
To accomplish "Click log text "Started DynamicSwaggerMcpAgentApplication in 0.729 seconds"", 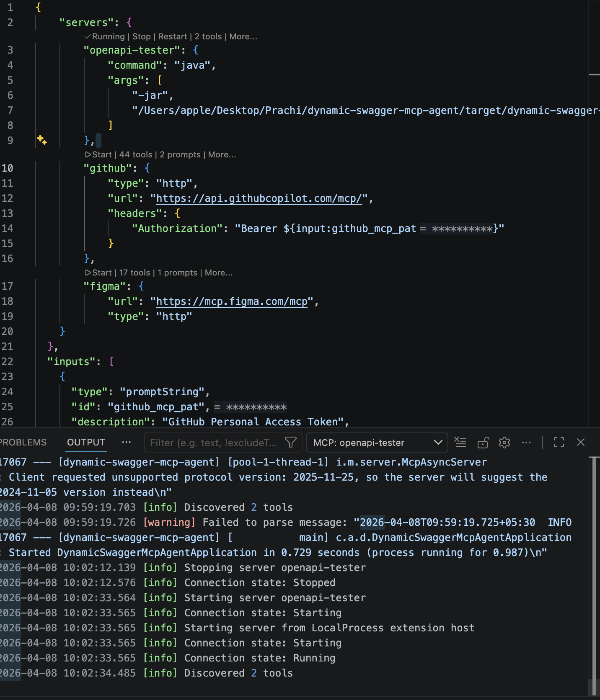I will [x=184, y=552].
